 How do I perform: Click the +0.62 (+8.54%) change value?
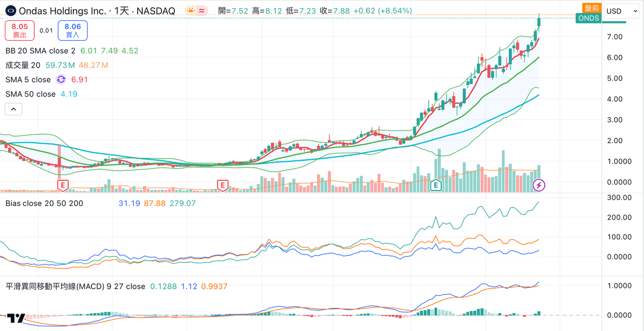pos(382,11)
